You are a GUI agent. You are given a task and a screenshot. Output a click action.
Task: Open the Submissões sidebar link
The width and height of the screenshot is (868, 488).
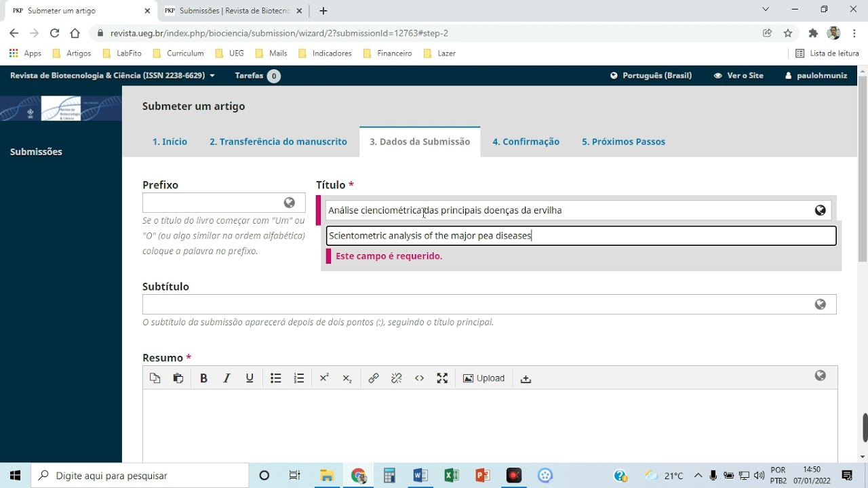tap(36, 152)
